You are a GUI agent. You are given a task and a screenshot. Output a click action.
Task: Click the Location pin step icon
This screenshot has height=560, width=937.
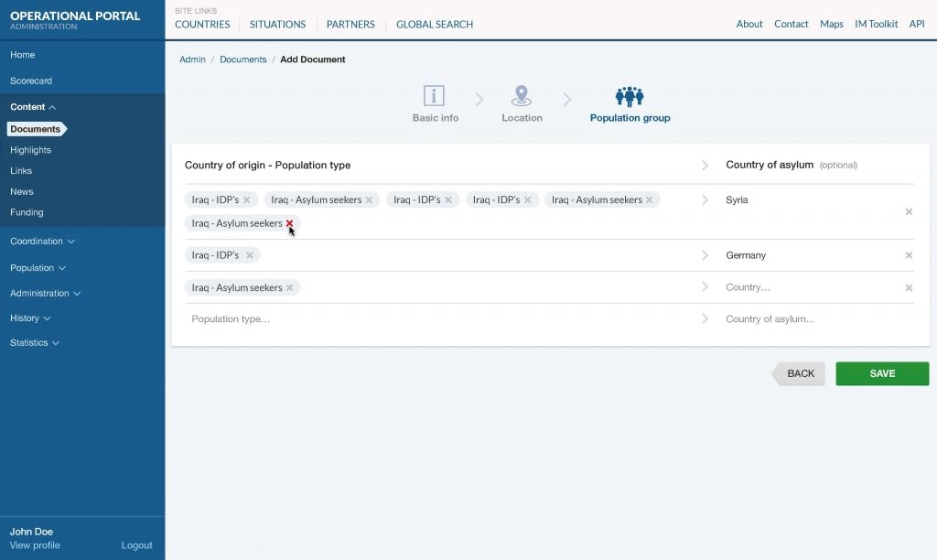pos(522,96)
